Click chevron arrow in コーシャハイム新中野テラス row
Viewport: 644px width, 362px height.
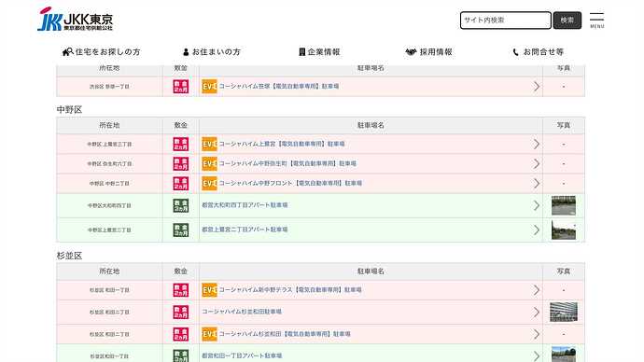[x=537, y=290]
